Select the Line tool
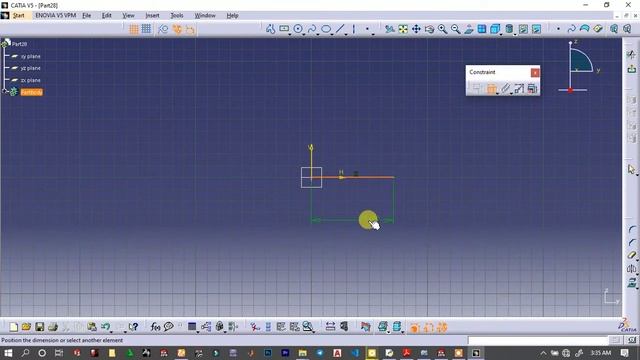The image size is (640, 360). 340,29
